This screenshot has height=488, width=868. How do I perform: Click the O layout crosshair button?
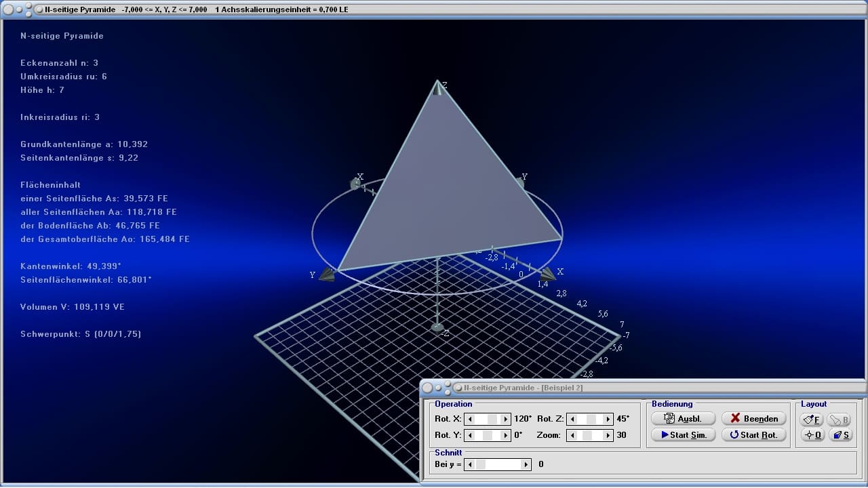pos(812,435)
